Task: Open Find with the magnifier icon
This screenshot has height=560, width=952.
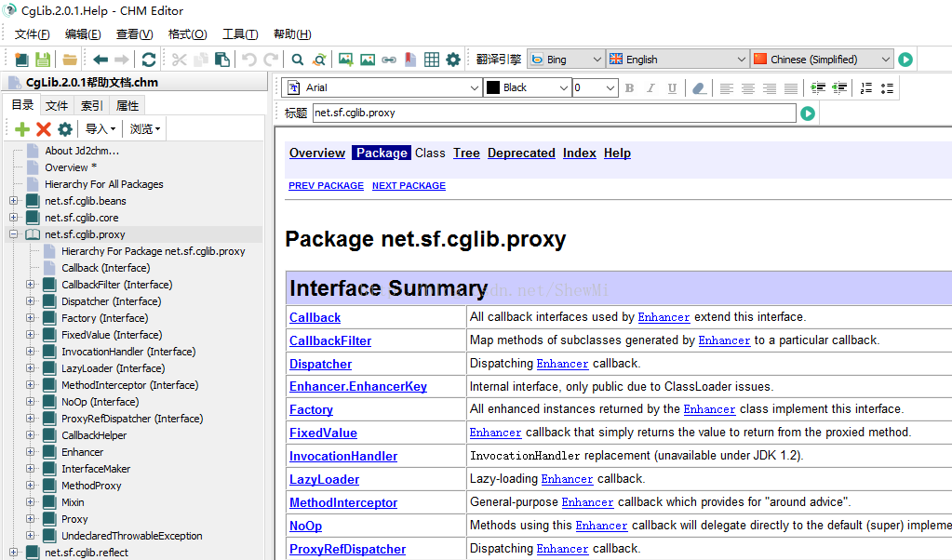Action: [x=298, y=60]
